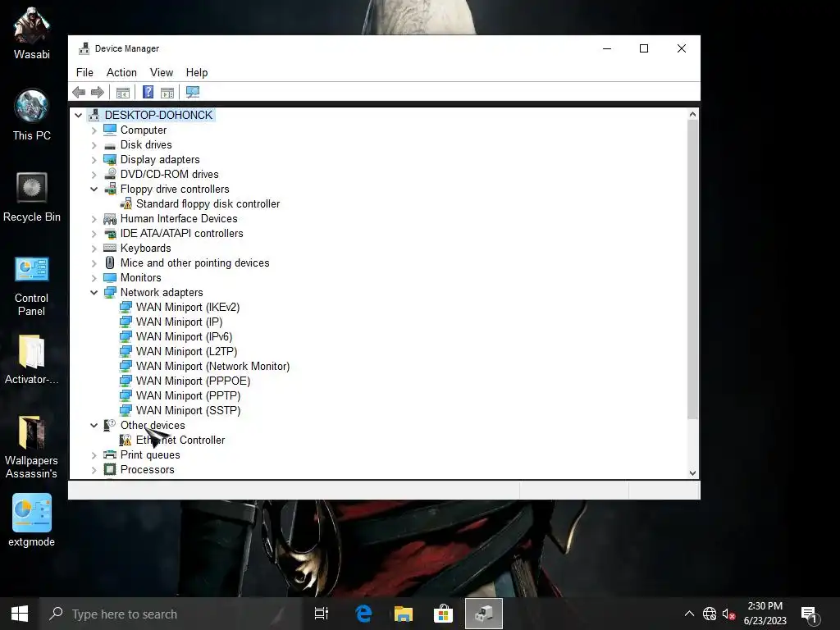840x630 pixels.
Task: Expand the Computer category
Action: [x=94, y=130]
